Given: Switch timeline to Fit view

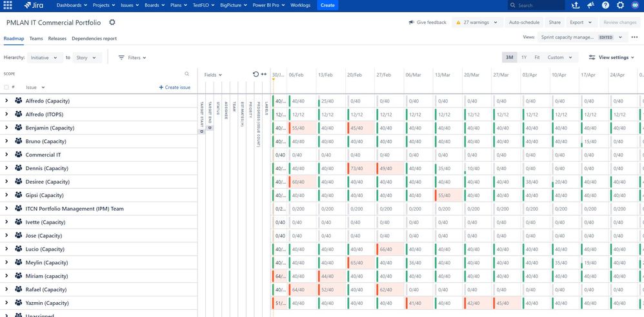Looking at the screenshot, I should coord(537,57).
